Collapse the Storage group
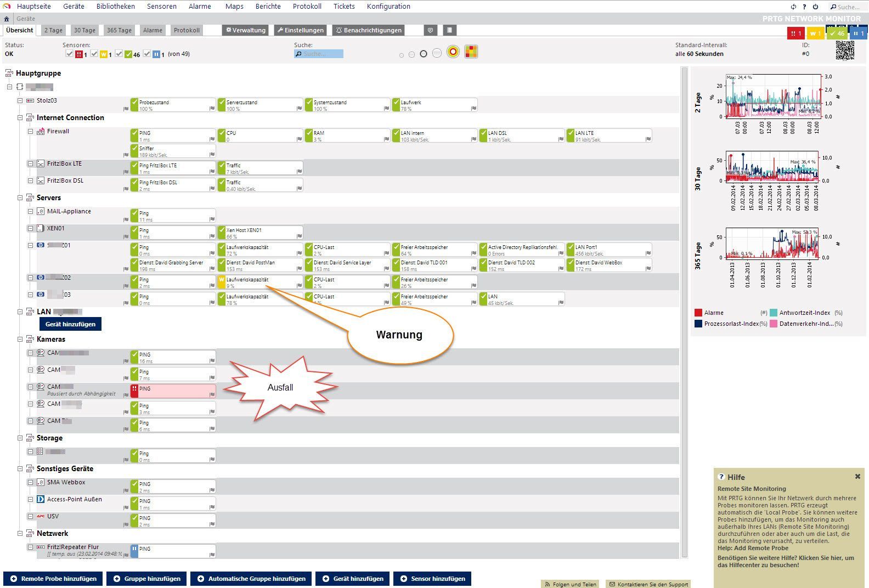 (x=20, y=438)
